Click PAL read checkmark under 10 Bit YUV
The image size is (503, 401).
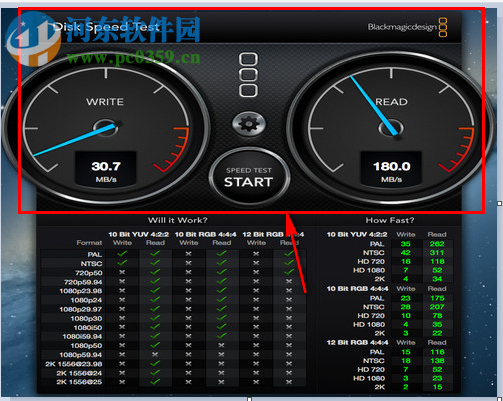[155, 254]
